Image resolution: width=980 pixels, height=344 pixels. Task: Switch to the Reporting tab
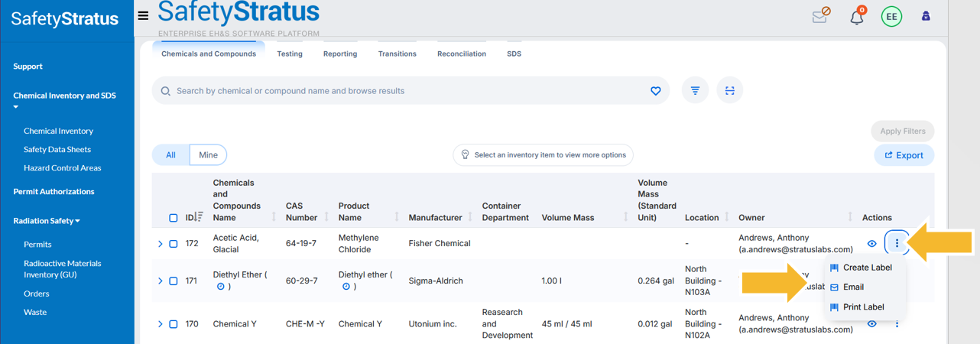coord(340,54)
